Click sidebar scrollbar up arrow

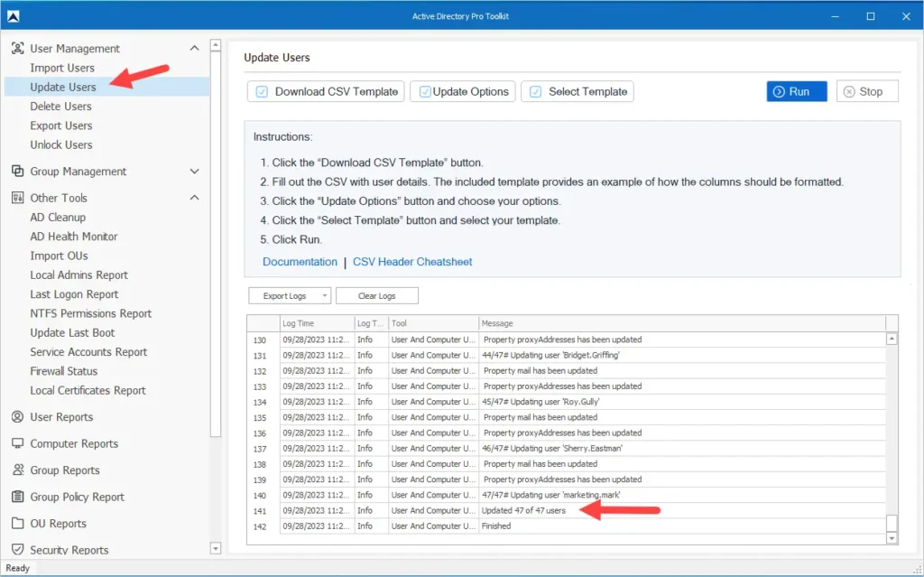click(216, 45)
